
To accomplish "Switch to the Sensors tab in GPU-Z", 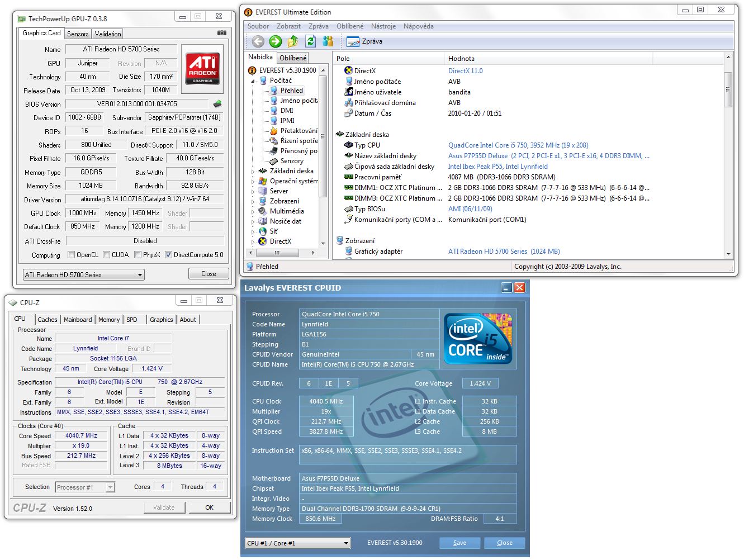I will pyautogui.click(x=78, y=34).
